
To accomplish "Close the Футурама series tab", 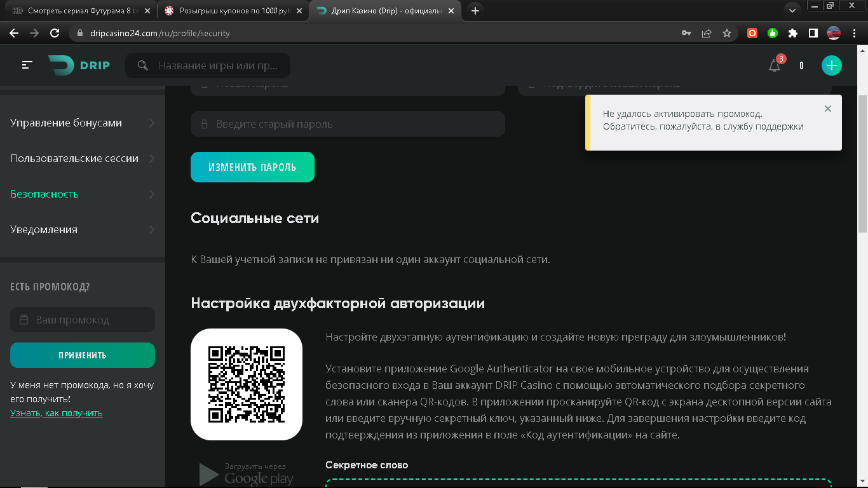I will tap(147, 11).
